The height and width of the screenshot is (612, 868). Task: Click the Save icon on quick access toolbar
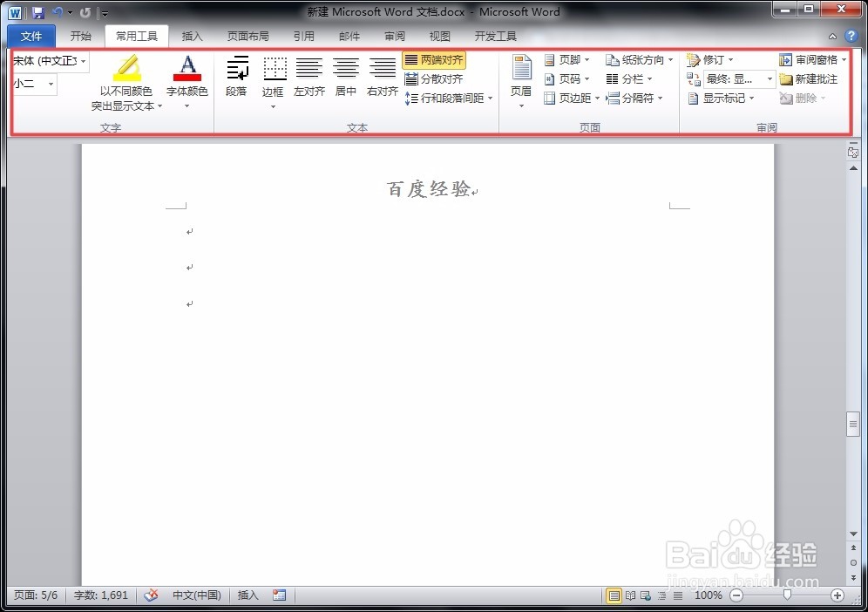click(x=37, y=11)
